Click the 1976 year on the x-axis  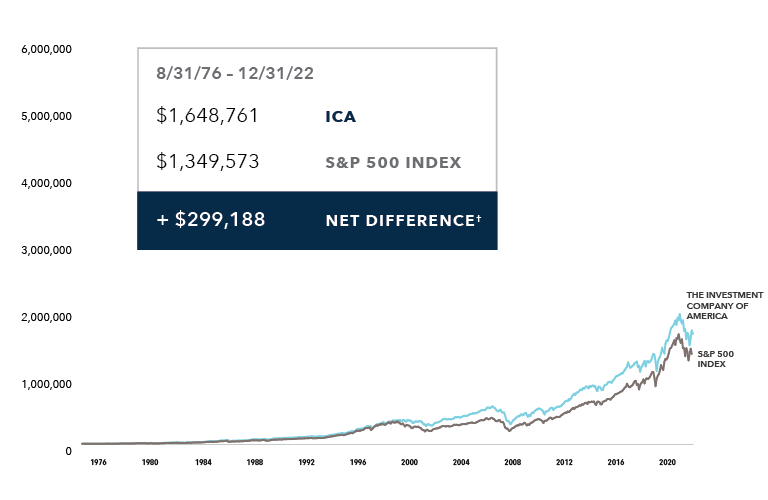(x=97, y=463)
